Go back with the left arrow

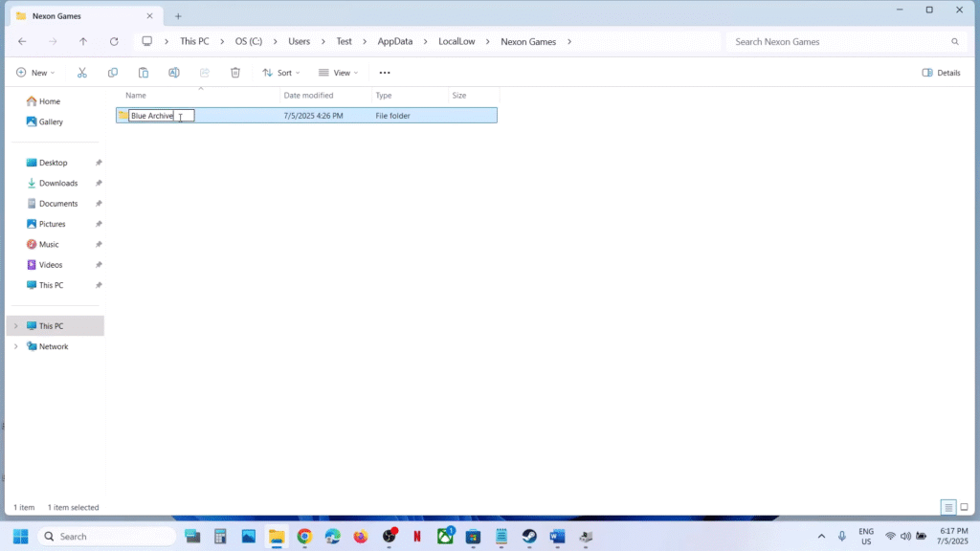23,41
